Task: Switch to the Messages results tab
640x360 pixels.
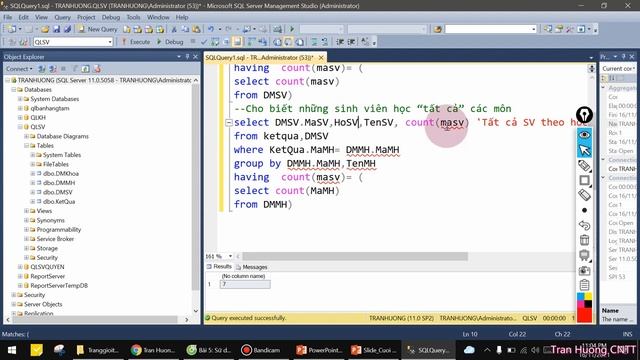Action: coord(251,267)
